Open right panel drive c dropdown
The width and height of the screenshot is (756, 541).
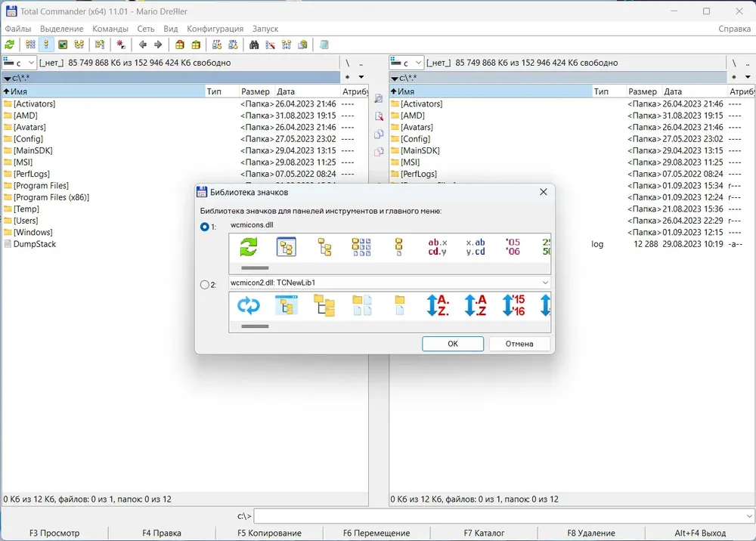[418, 63]
